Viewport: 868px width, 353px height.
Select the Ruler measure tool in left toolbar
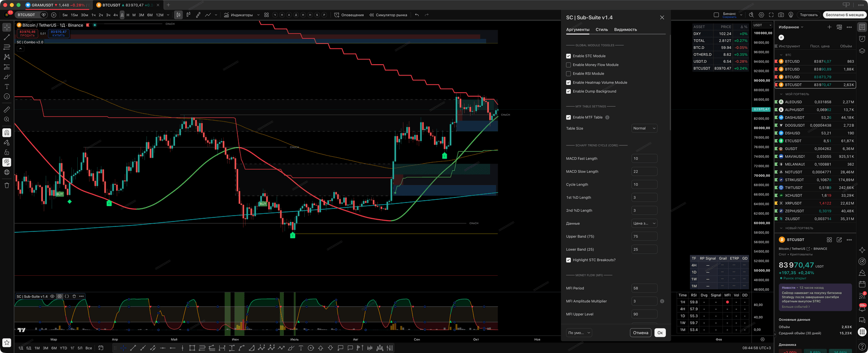click(7, 109)
